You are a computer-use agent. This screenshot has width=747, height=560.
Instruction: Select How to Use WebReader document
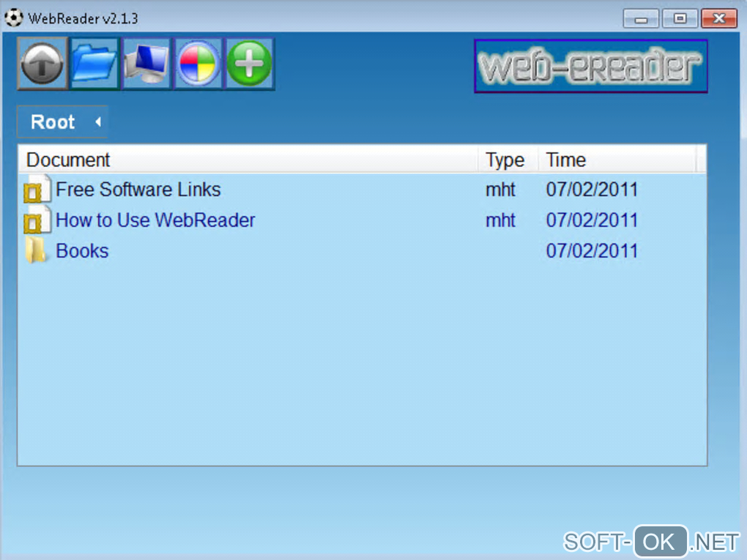155,220
